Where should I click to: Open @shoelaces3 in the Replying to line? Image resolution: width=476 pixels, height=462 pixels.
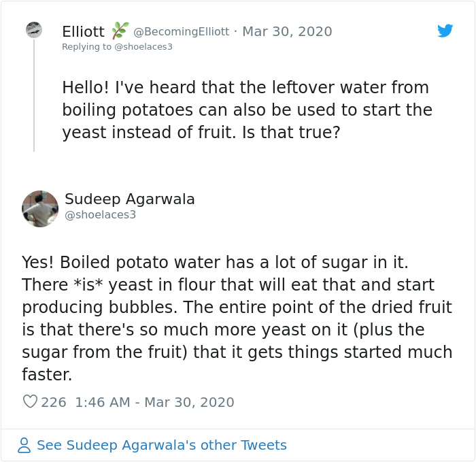coord(143,46)
